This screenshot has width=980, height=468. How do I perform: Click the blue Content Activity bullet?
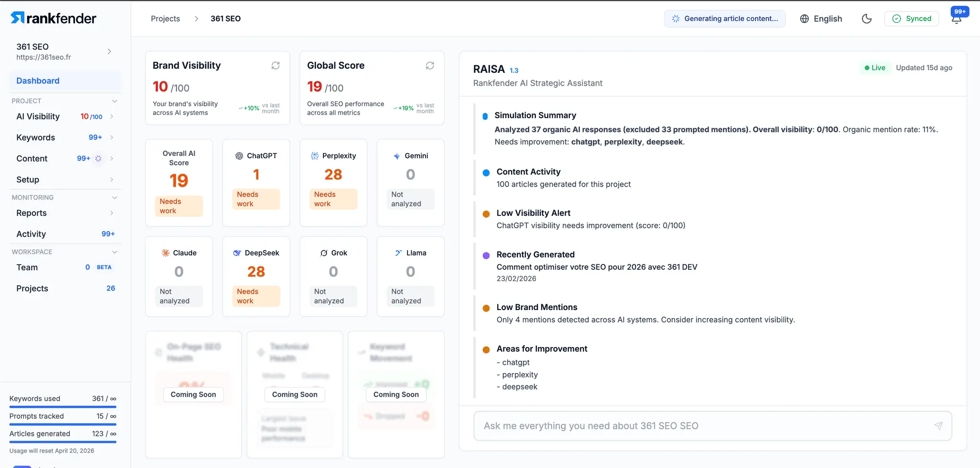tap(486, 173)
